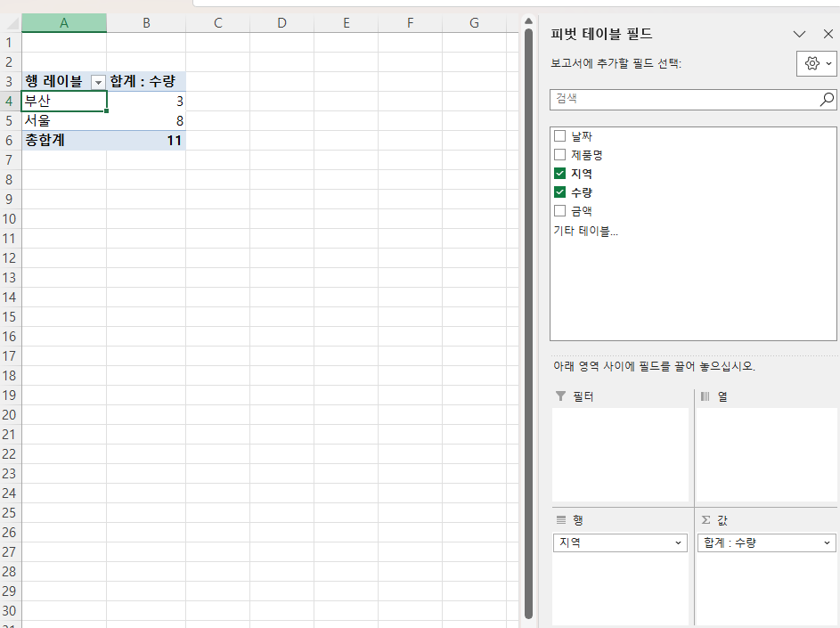The image size is (840, 628).
Task: Select column F header
Action: click(x=410, y=23)
